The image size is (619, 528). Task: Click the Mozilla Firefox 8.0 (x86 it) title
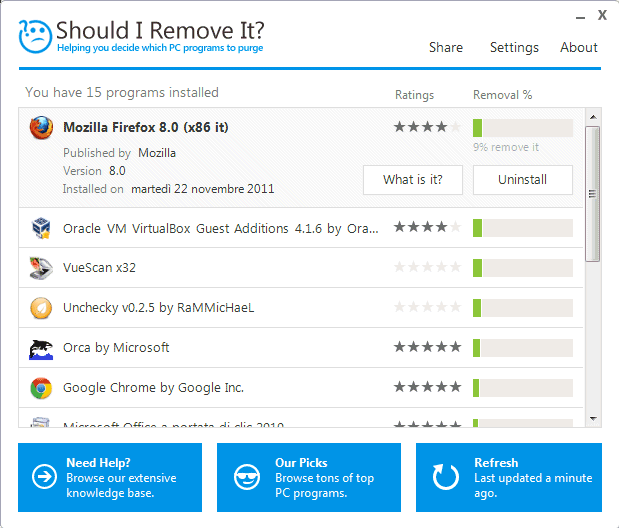(146, 128)
